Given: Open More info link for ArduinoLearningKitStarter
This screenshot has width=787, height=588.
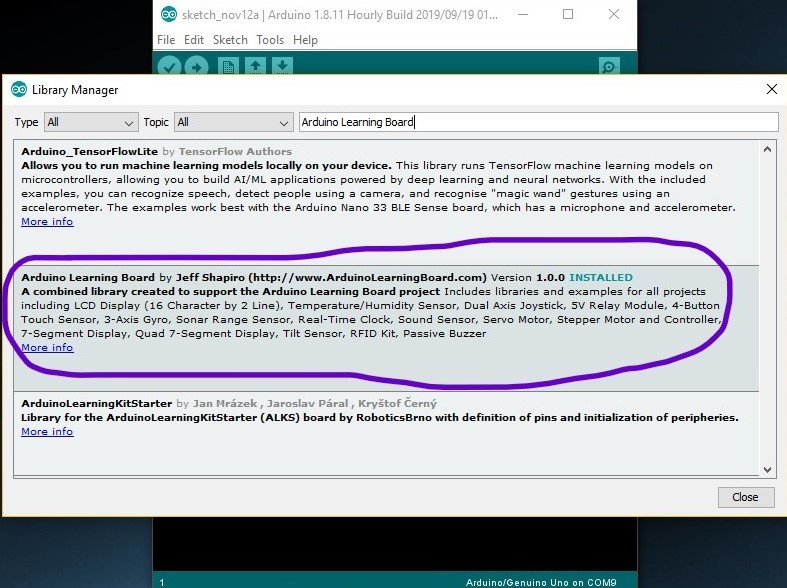Looking at the screenshot, I should tap(47, 431).
